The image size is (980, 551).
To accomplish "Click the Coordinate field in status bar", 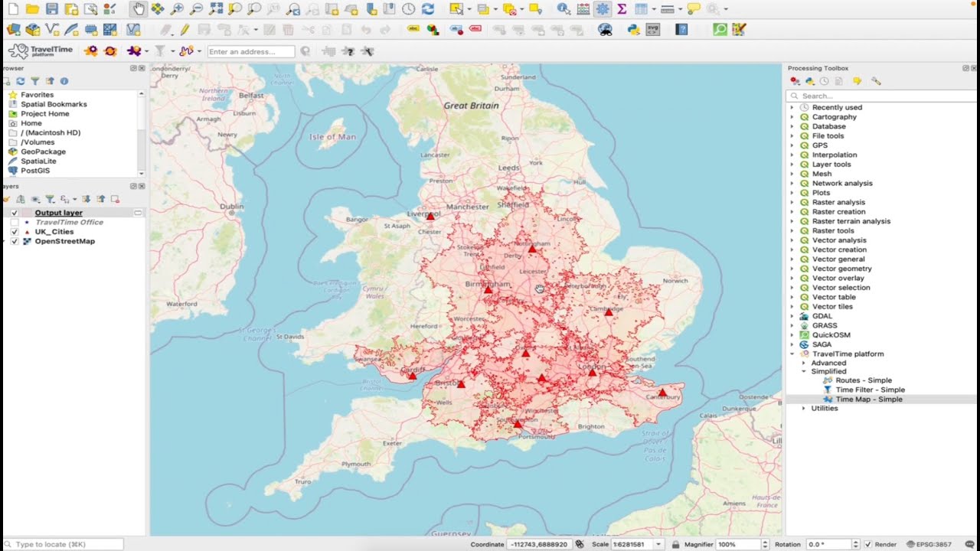I will point(539,544).
